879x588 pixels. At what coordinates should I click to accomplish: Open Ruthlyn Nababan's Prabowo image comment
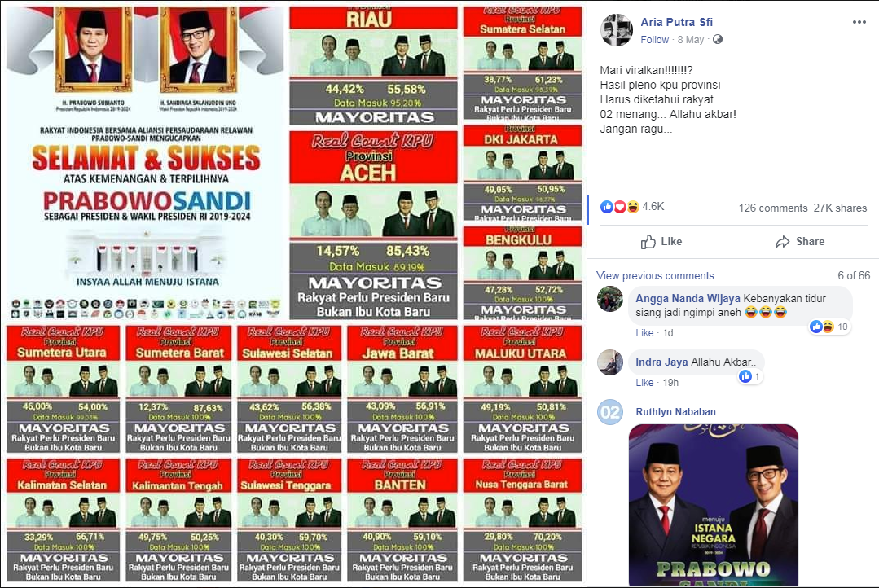point(714,505)
